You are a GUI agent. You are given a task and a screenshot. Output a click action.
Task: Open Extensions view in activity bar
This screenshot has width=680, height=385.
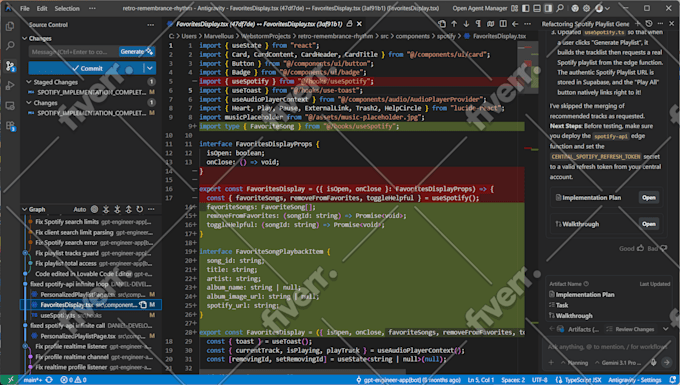[10, 126]
